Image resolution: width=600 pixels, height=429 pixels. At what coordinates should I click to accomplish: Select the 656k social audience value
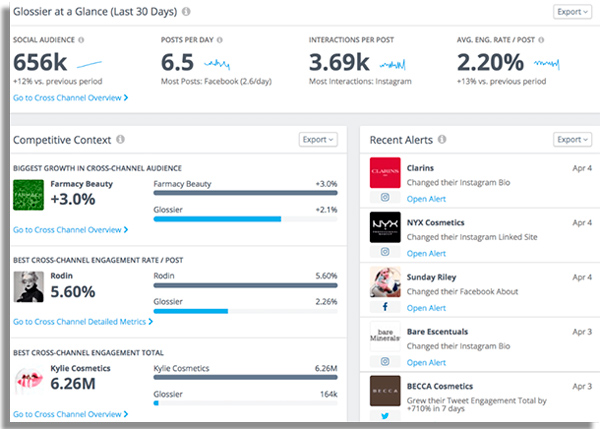40,62
